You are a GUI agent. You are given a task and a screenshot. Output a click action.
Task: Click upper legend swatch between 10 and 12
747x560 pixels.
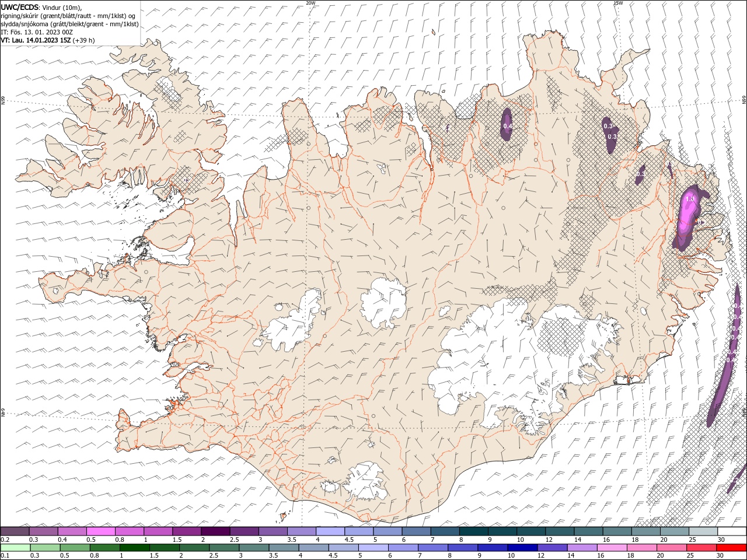pos(530,531)
